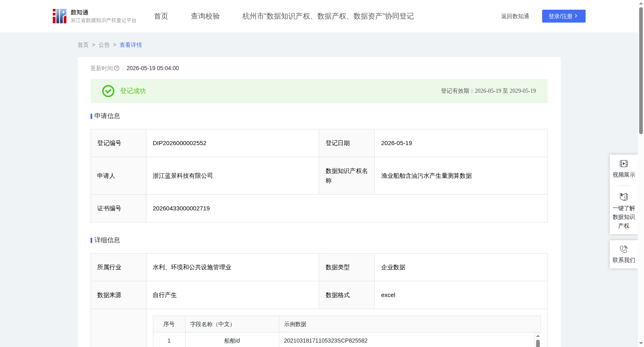Click the green 登记成功 checkmark icon
644x347 pixels.
[x=108, y=91]
